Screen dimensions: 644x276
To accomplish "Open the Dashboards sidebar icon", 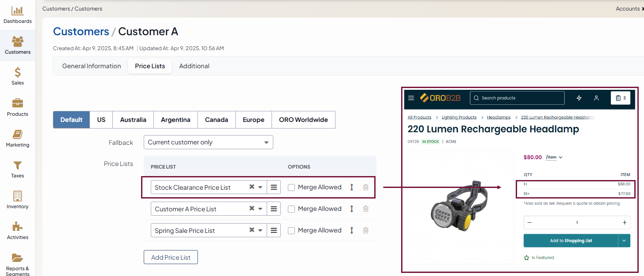I will (18, 11).
